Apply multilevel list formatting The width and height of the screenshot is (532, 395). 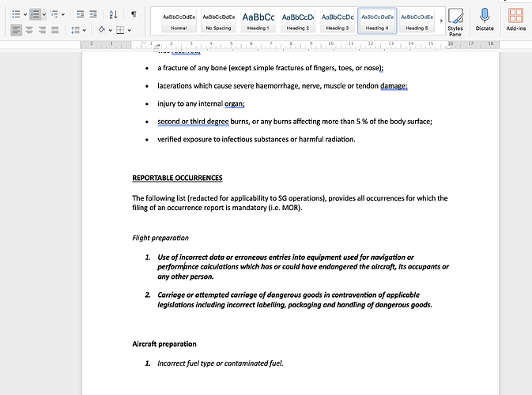54,14
